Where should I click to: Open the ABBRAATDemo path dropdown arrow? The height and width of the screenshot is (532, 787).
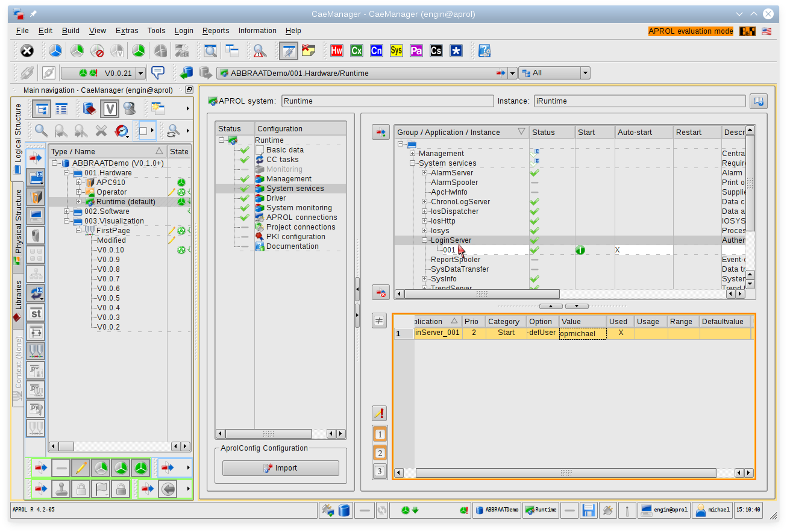(513, 73)
